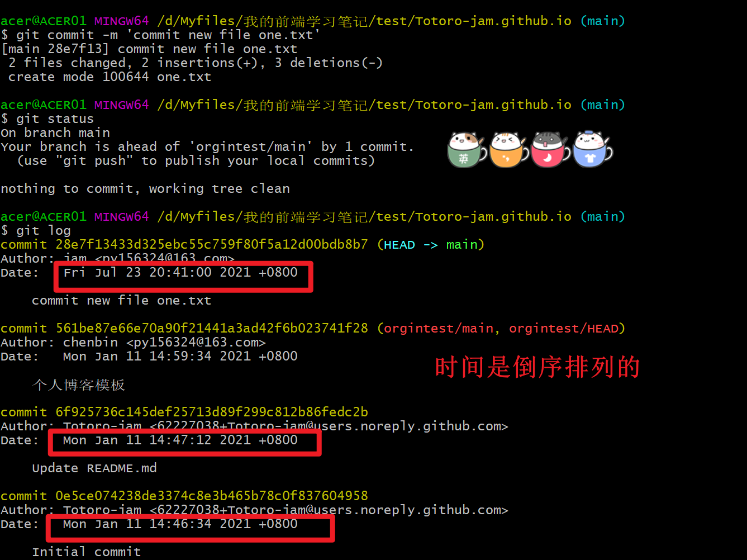The image size is (747, 560).
Task: Click the highlighted Mon Jan 11 14:46:34 date
Action: (180, 524)
